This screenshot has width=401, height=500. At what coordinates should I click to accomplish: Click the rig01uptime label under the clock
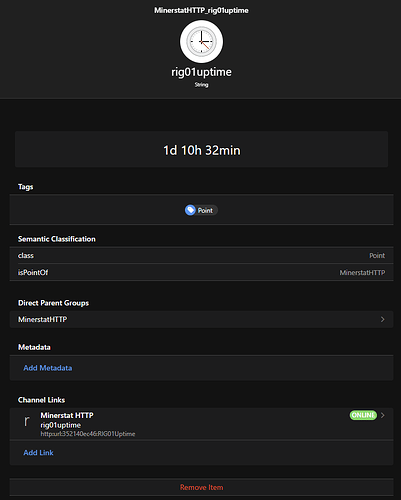point(201,72)
